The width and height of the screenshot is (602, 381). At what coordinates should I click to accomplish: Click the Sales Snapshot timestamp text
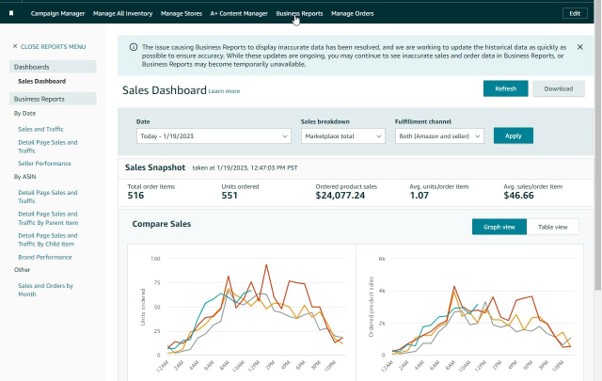(245, 168)
